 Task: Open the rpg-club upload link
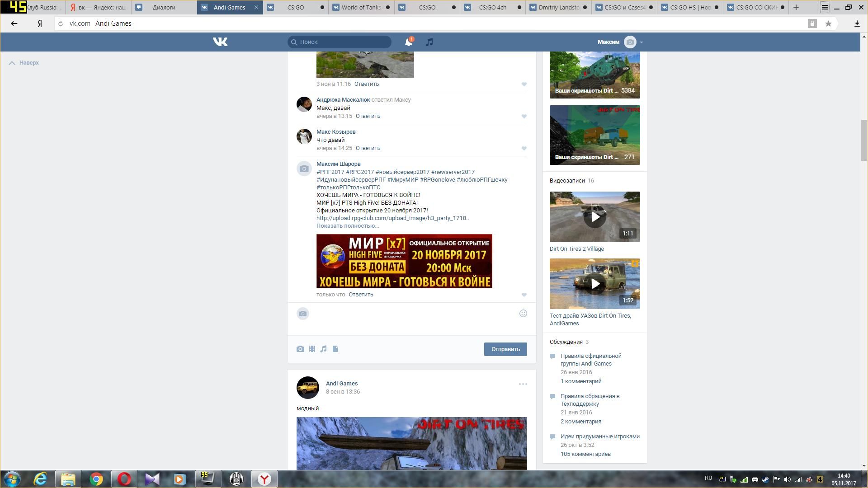point(392,218)
